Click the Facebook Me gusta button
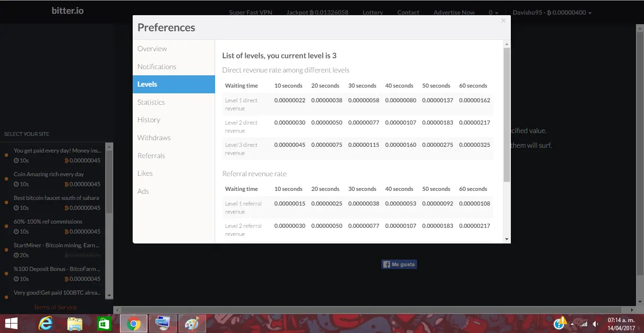644x333 pixels. click(x=399, y=264)
